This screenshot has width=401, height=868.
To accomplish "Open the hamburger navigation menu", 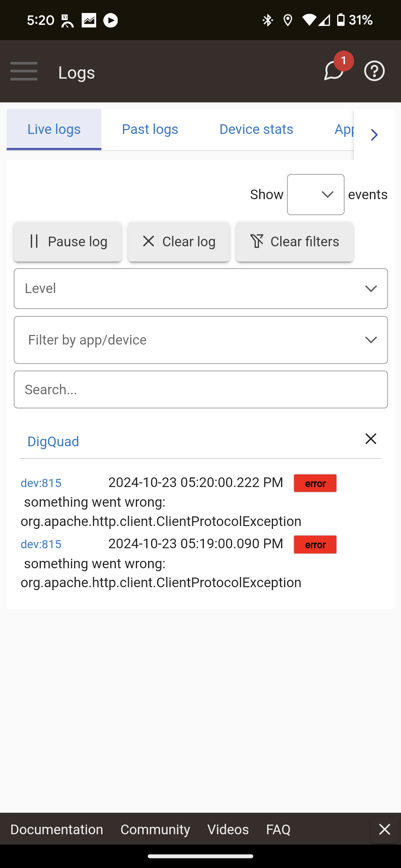I will [24, 71].
